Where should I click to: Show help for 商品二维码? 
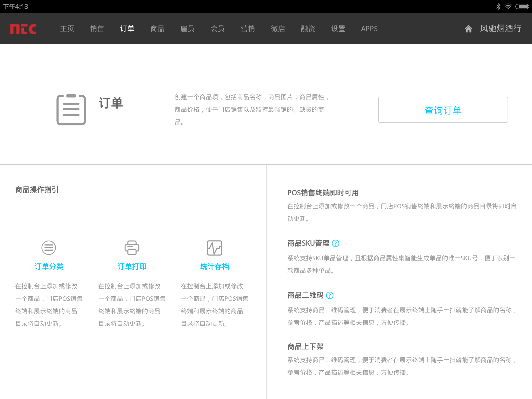330,295
